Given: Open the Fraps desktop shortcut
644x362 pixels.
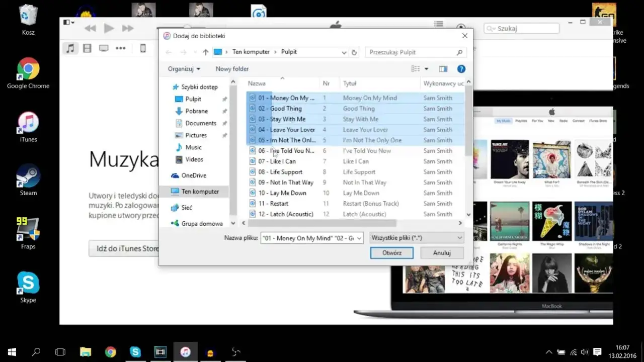Looking at the screenshot, I should (28, 233).
